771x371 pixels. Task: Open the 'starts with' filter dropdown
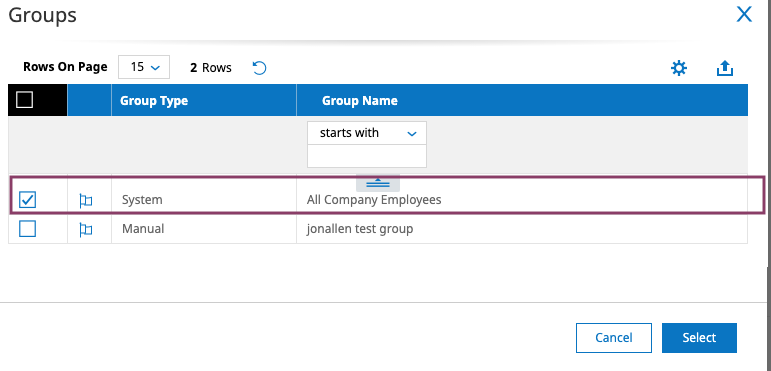(x=367, y=133)
